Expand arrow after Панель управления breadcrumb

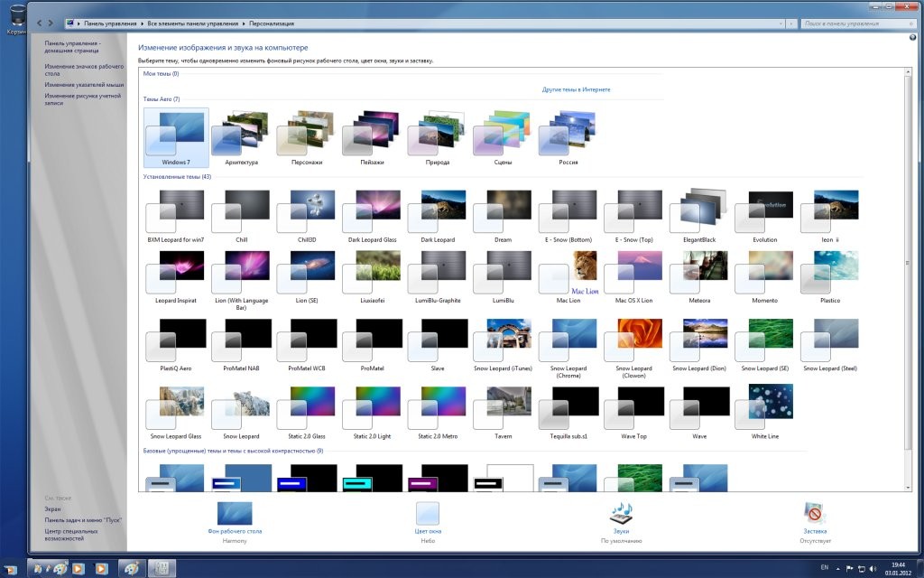click(142, 23)
